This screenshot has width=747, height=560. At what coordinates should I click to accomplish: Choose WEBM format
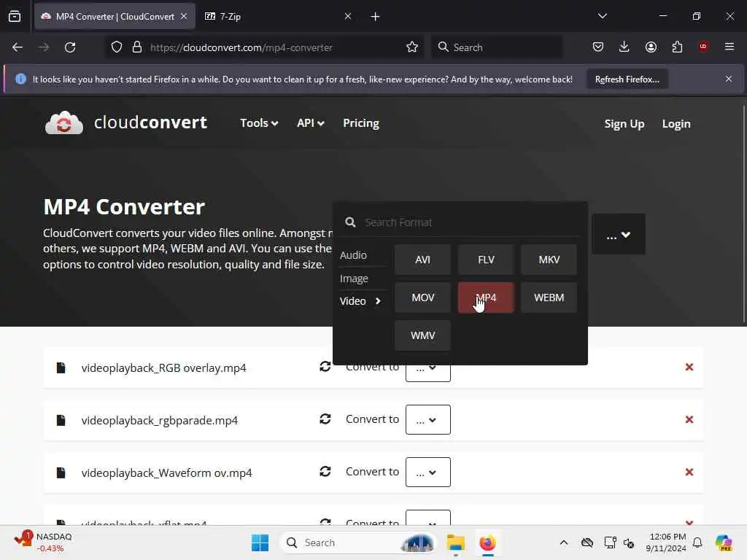pos(549,297)
